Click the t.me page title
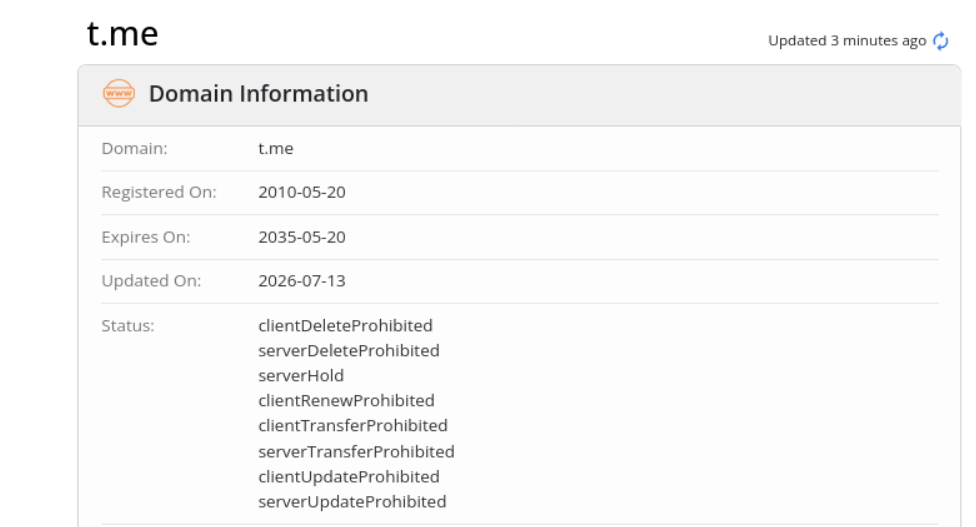Viewport: 976px width, 527px height. [123, 34]
